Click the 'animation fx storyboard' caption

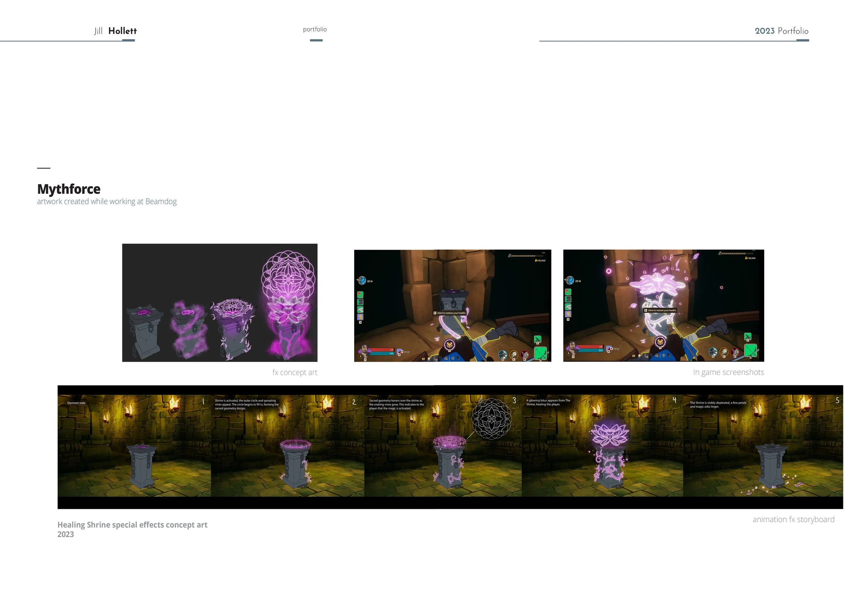(793, 520)
